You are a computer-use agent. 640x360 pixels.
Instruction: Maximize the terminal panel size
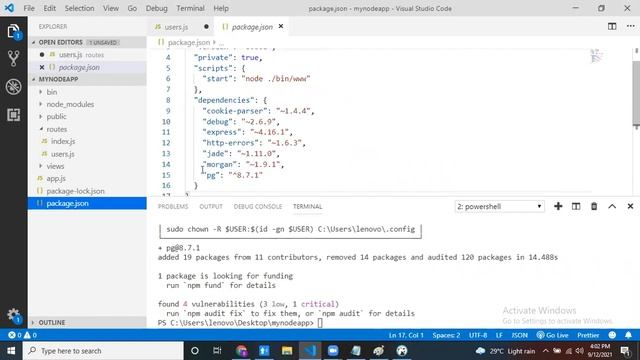[x=612, y=207]
